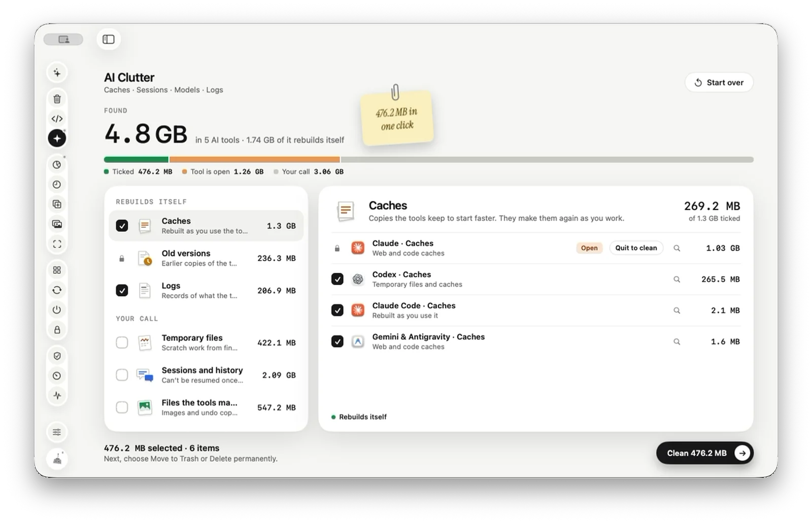Open the padlock sidebar icon
Screen dimensions: 812x523
coord(57,330)
